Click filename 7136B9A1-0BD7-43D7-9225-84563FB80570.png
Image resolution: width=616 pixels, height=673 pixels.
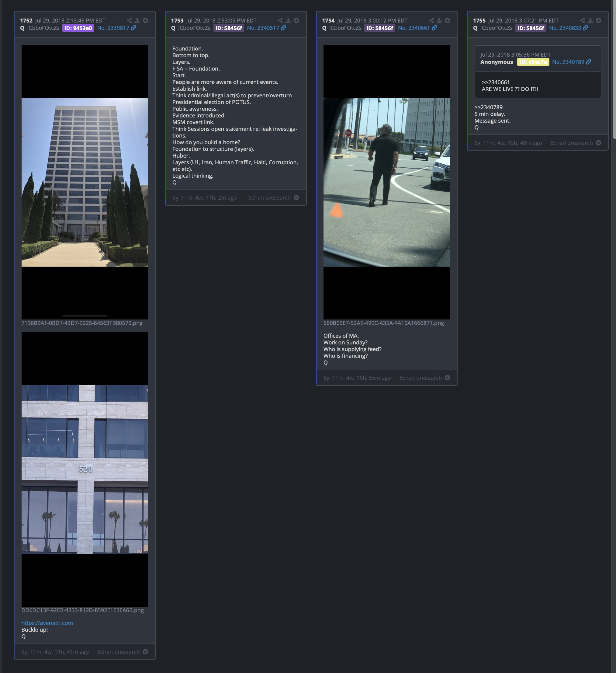82,323
